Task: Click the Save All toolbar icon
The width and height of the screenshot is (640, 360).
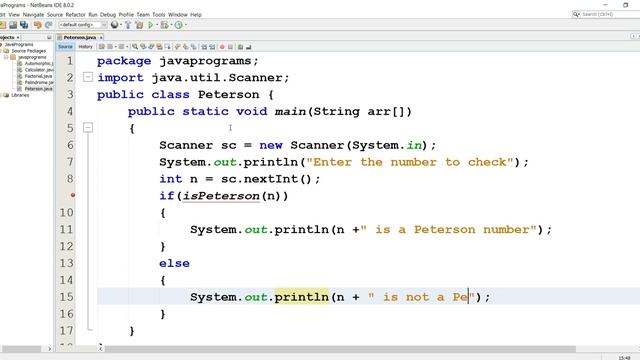Action: tap(24, 25)
